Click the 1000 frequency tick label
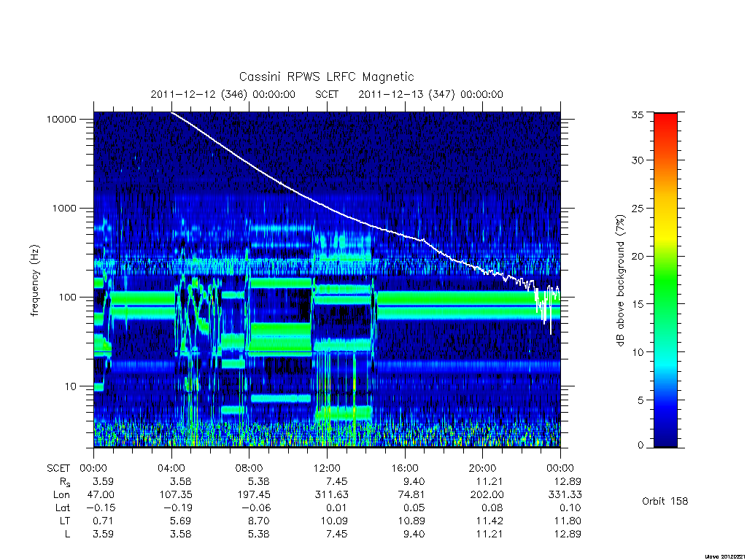Viewport: 747px width, 560px height. click(x=64, y=209)
